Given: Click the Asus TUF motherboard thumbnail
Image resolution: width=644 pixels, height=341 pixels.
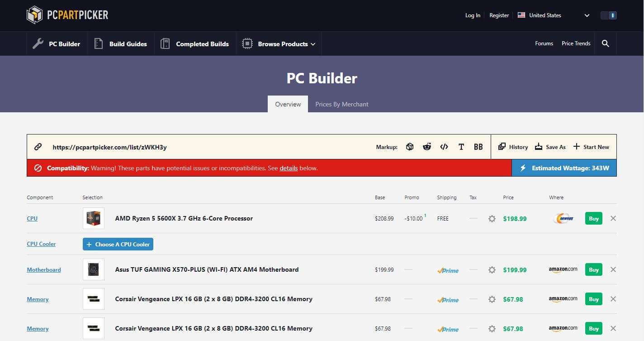Looking at the screenshot, I should pos(94,269).
